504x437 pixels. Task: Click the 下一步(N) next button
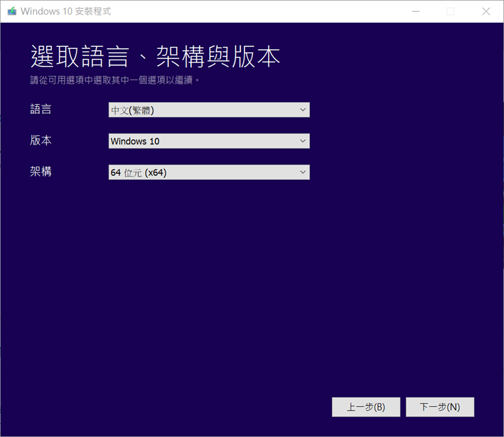tap(440, 407)
